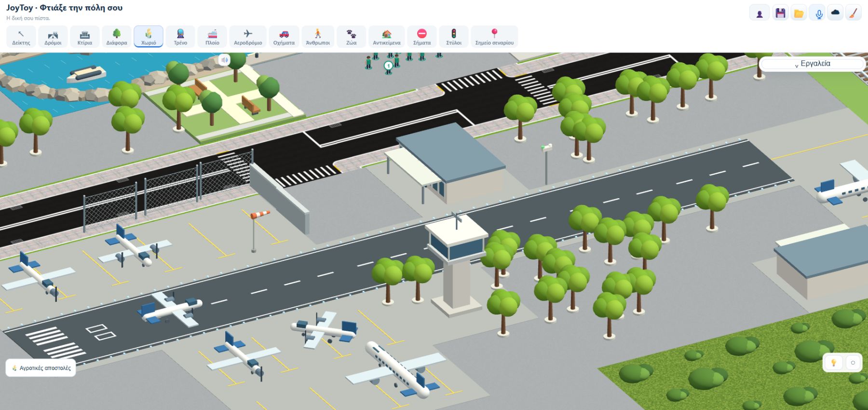Click the JoyToy · Φτιάξε την πόλη σου title
Viewport: 868px width, 410px height.
tap(65, 8)
